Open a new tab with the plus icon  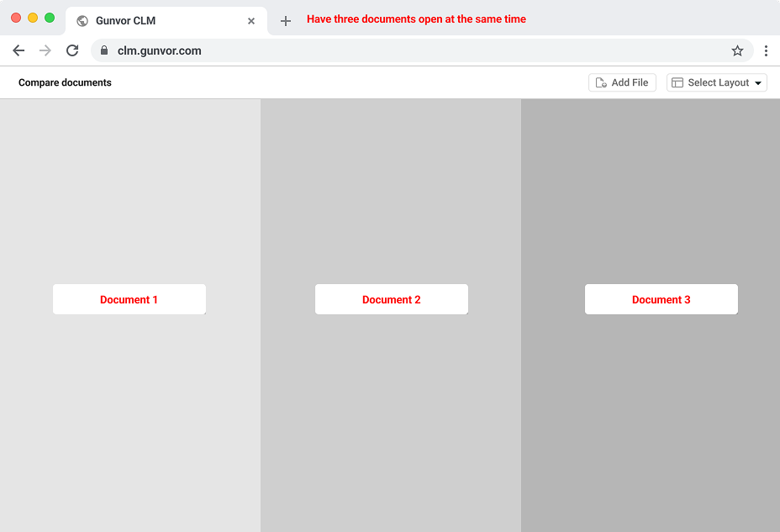(x=286, y=21)
